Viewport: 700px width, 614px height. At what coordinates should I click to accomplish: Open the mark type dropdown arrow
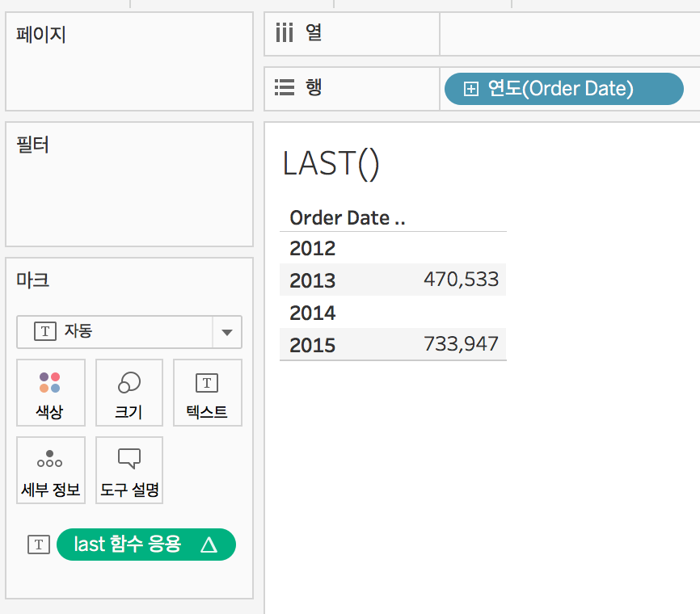(x=227, y=332)
